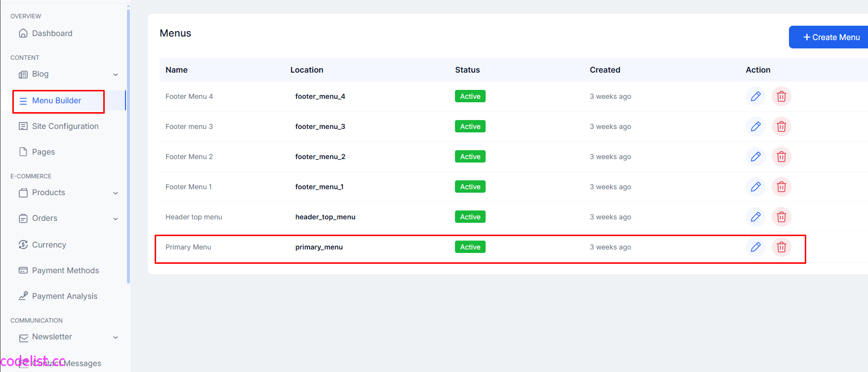Screen dimensions: 868x372
Task: Edit Footer Menu 4 with pencil icon
Action: (756, 96)
